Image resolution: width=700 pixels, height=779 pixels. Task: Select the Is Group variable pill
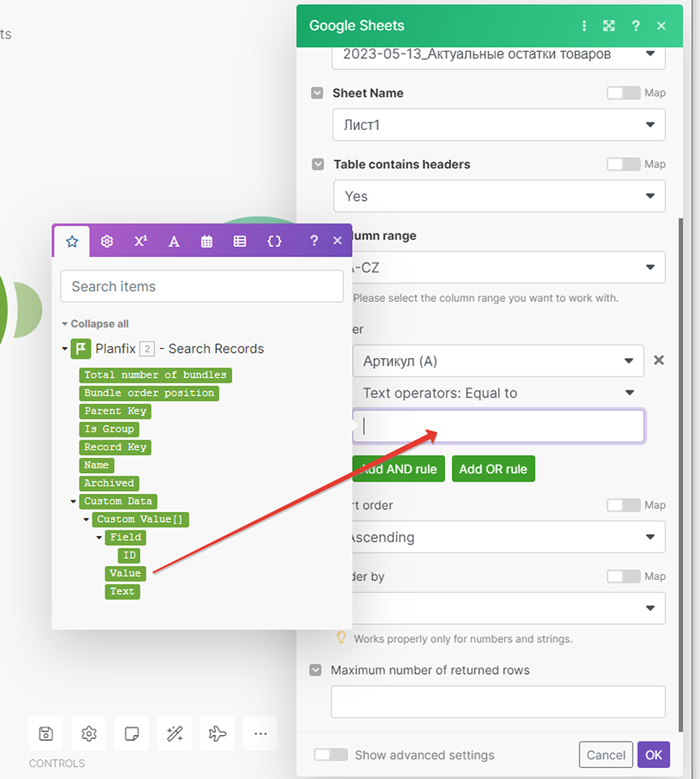(109, 429)
